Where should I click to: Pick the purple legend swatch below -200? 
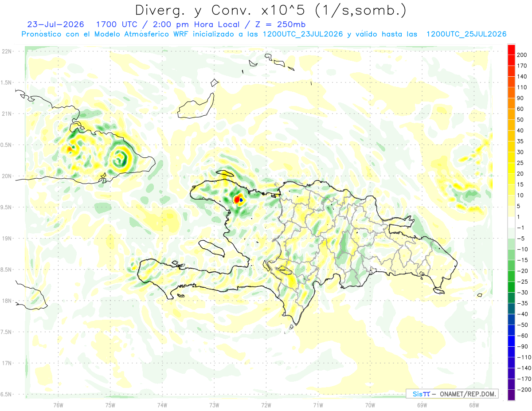point(511,395)
